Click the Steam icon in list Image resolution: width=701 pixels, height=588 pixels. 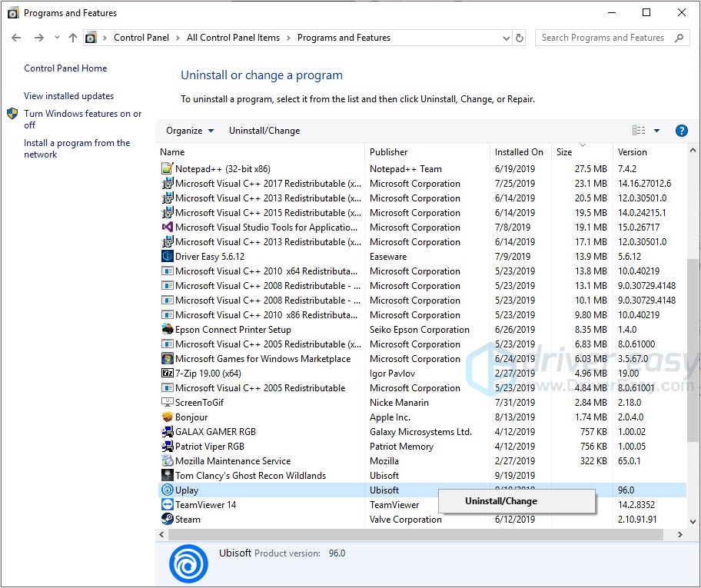168,520
